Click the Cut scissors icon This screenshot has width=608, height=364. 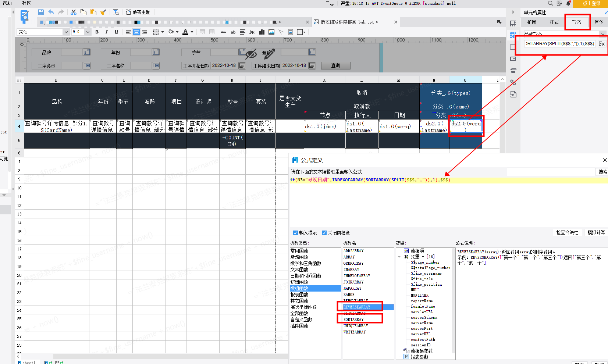(x=74, y=12)
